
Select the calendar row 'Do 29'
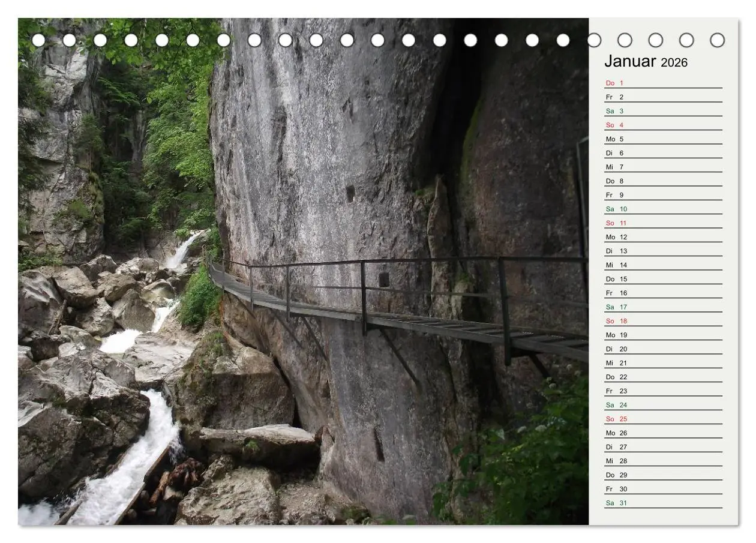pos(663,475)
